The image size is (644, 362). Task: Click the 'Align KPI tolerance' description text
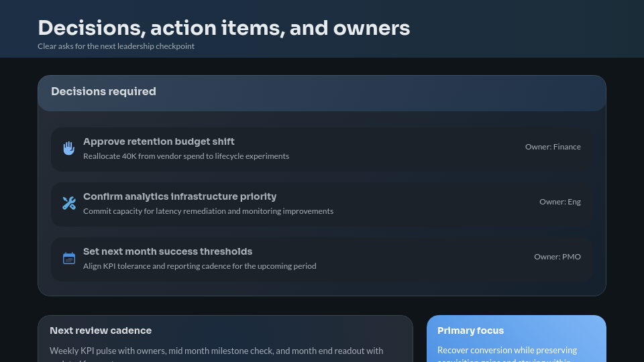coord(199,266)
